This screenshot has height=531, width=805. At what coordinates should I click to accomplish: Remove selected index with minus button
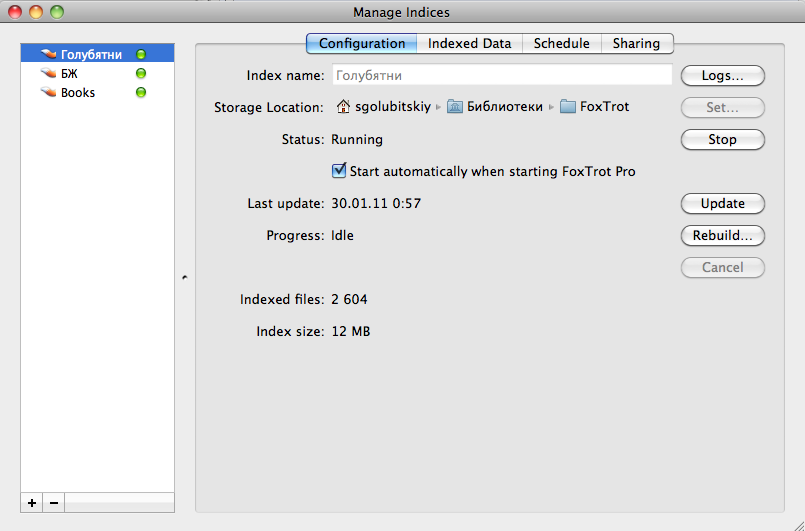tap(54, 503)
